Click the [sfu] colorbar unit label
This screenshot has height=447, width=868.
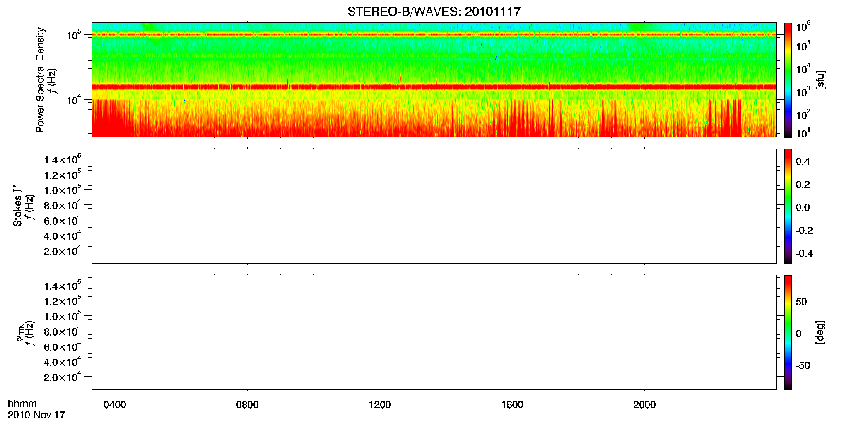820,80
